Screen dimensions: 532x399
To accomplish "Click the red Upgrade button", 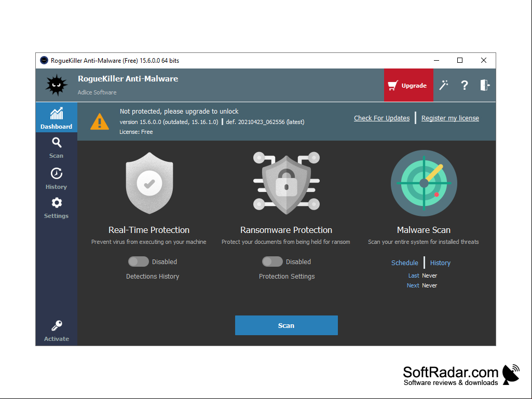I will (x=408, y=85).
